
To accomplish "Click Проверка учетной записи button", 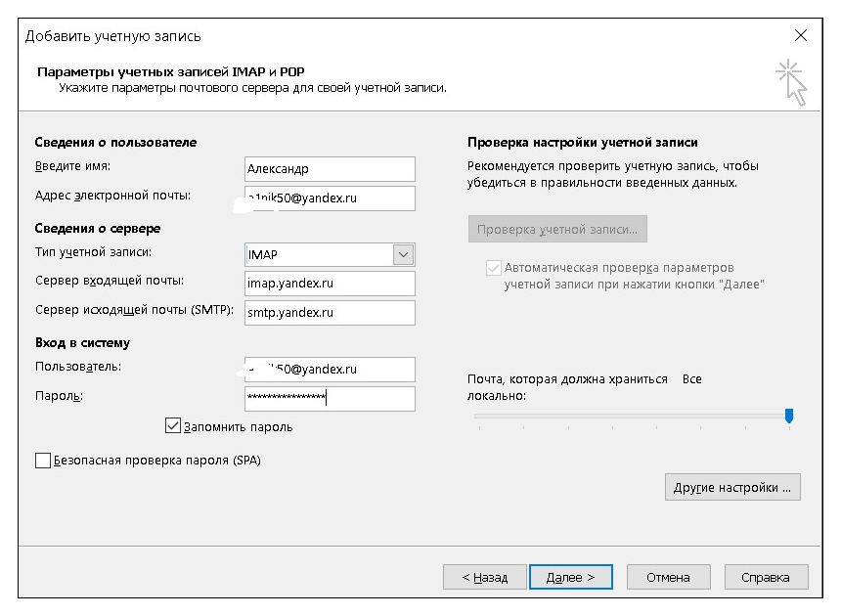I will coord(557,230).
